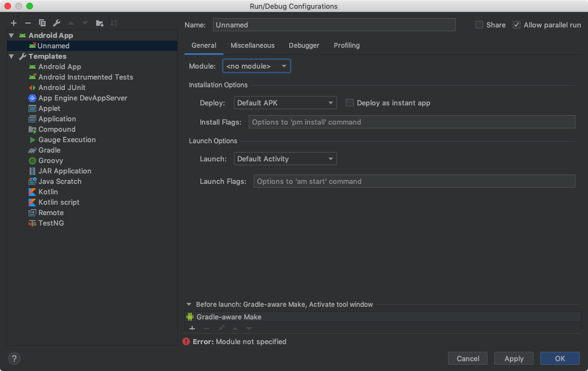Screen dimensions: 588x371
Task: Add a before-launch task with plus icon
Action: point(192,328)
